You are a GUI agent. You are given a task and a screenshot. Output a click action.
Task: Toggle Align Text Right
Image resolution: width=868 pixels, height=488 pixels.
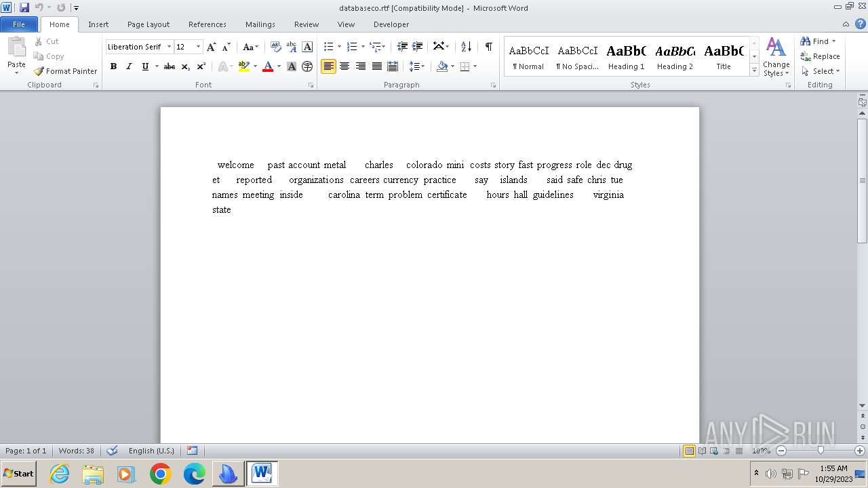[x=361, y=66]
